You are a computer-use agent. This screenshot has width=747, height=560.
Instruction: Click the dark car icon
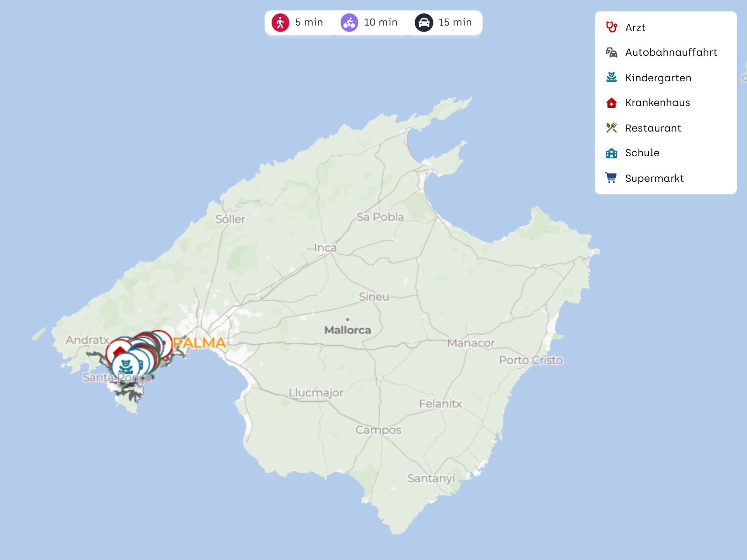click(x=424, y=22)
